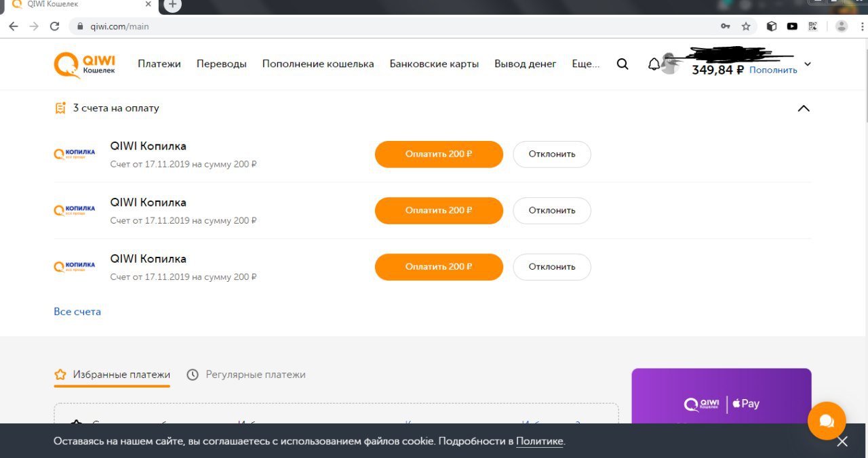Decline the third Копилка bill
Image resolution: width=868 pixels, height=458 pixels.
(552, 266)
